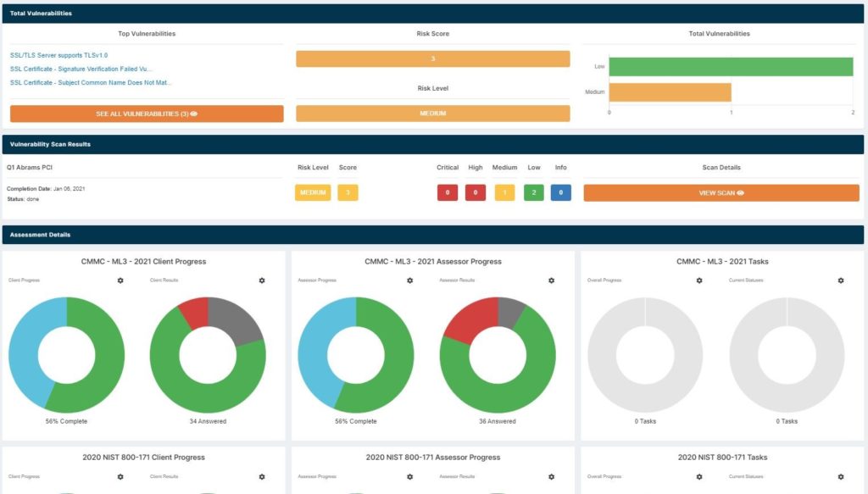Open gear settings for CMMC Client Results chart

[262, 280]
